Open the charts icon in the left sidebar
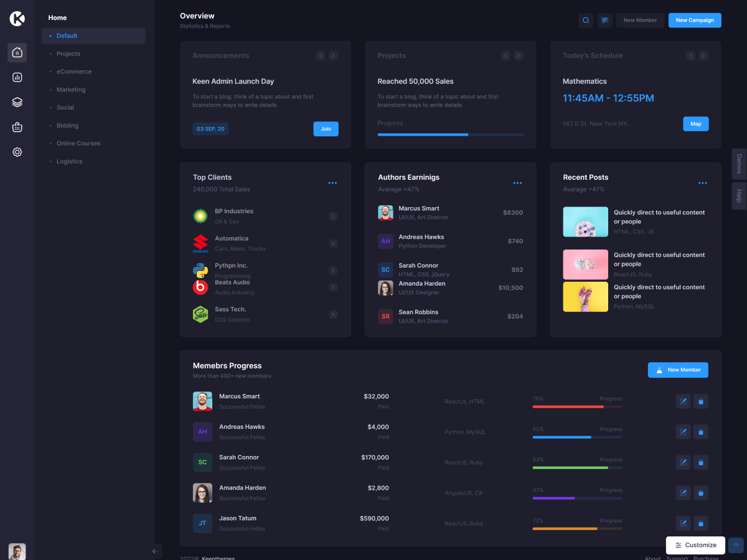This screenshot has height=560, width=747. pyautogui.click(x=17, y=77)
